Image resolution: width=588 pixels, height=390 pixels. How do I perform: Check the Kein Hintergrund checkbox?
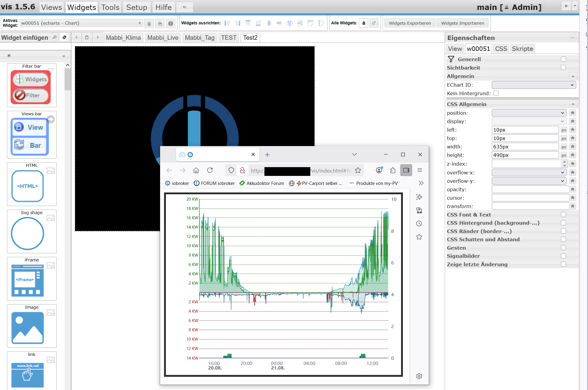coord(496,93)
